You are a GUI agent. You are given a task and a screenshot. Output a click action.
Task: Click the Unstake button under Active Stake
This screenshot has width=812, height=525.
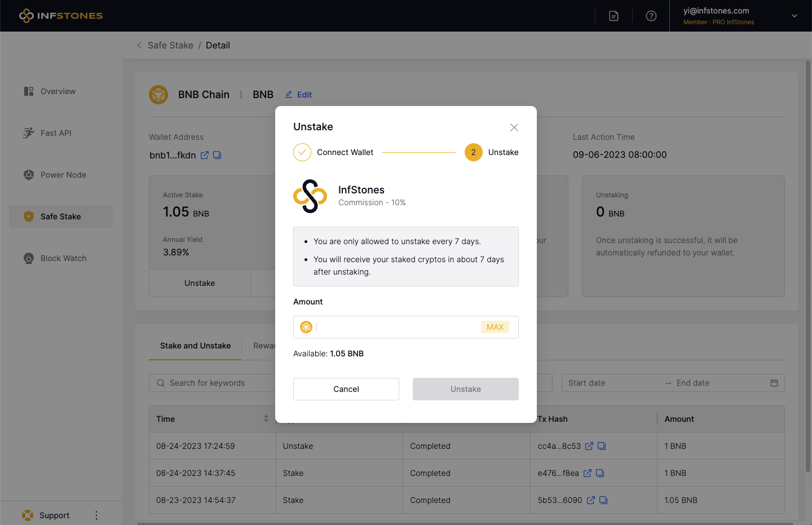(x=200, y=283)
